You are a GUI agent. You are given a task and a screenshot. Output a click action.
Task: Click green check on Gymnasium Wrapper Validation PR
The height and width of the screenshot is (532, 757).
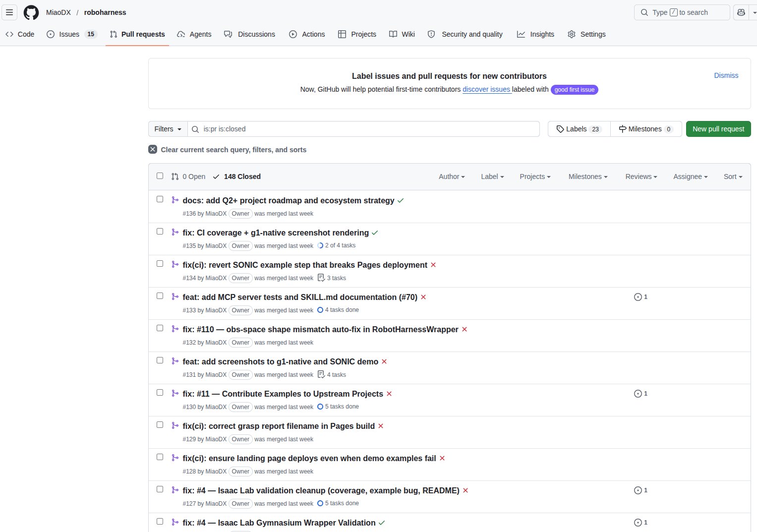pos(382,523)
